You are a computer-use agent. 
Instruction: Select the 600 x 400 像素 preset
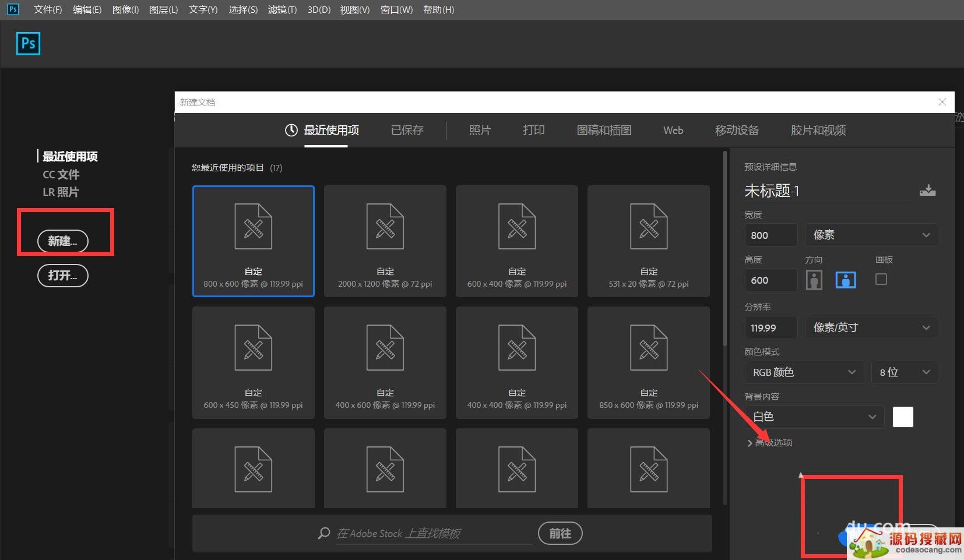(517, 241)
